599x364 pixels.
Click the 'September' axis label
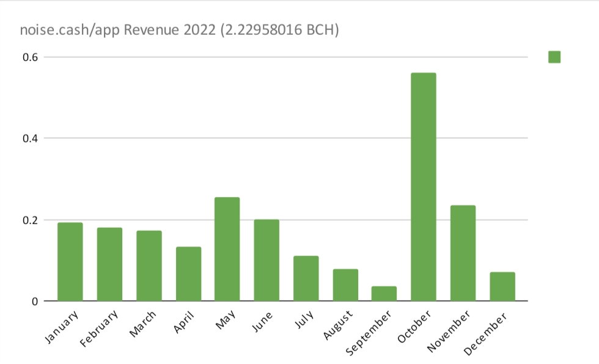pyautogui.click(x=369, y=333)
